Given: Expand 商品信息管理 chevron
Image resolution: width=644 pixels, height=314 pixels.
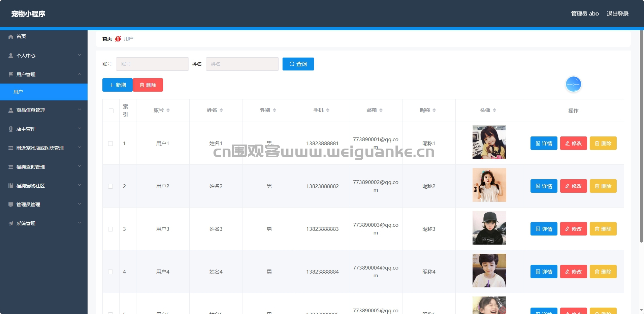Looking at the screenshot, I should 79,109.
